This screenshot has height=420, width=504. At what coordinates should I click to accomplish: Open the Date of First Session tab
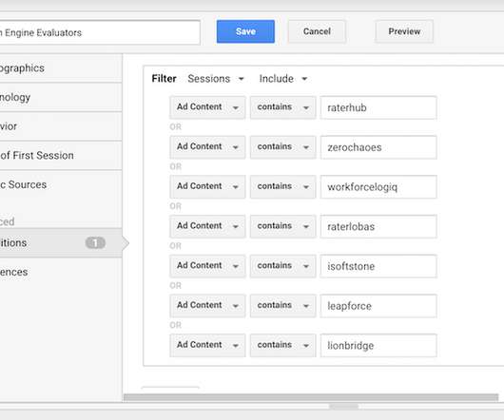click(61, 156)
